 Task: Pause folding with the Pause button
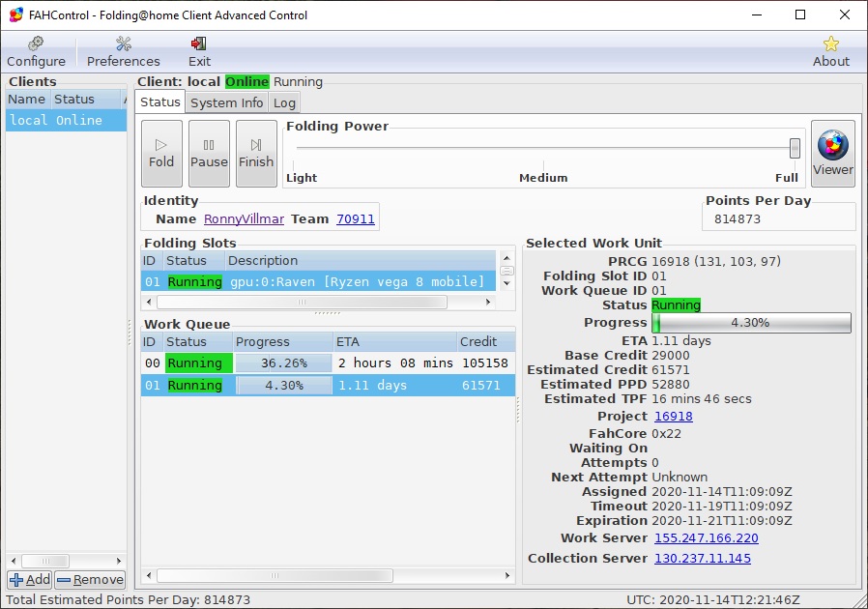[209, 154]
